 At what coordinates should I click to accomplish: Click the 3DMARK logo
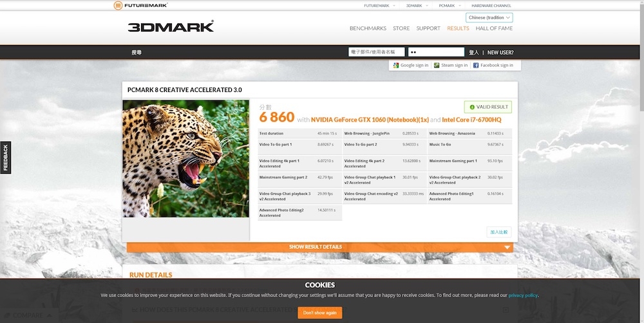[171, 26]
